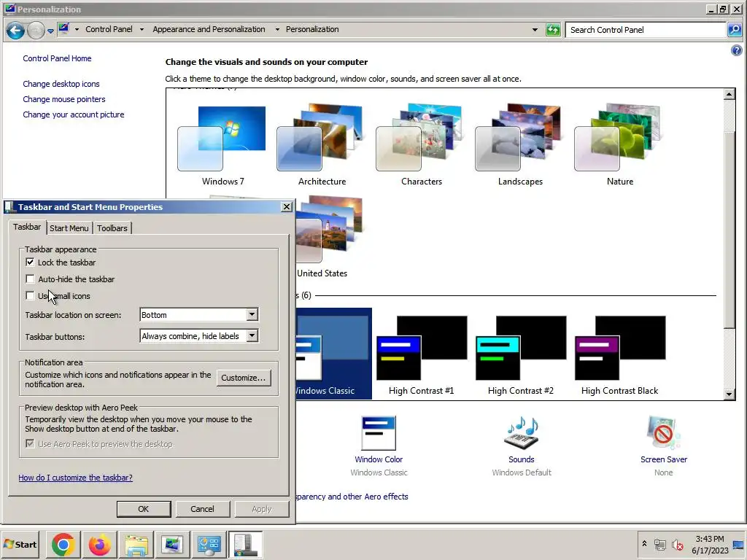The height and width of the screenshot is (560, 747).
Task: Close the Taskbar and Start Menu Properties dialog
Action: coord(286,206)
